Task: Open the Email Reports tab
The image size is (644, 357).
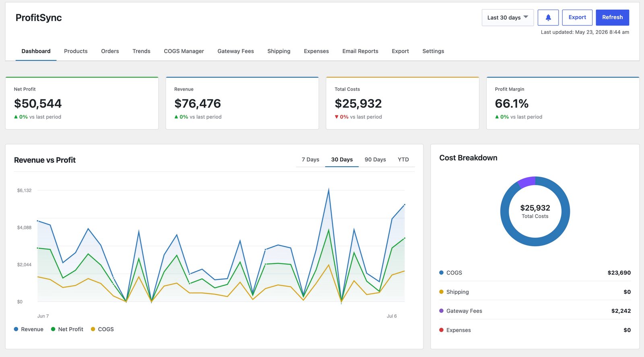Action: click(x=360, y=51)
